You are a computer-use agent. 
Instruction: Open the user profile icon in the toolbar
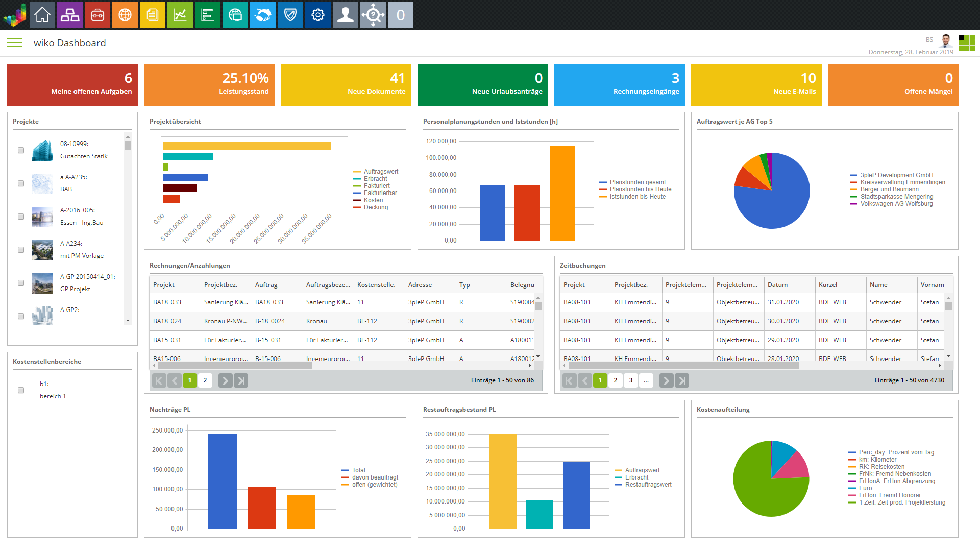click(346, 15)
